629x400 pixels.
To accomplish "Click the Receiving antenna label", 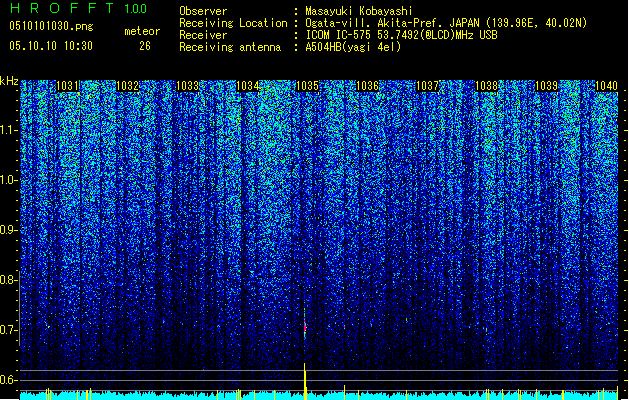I will tap(230, 47).
